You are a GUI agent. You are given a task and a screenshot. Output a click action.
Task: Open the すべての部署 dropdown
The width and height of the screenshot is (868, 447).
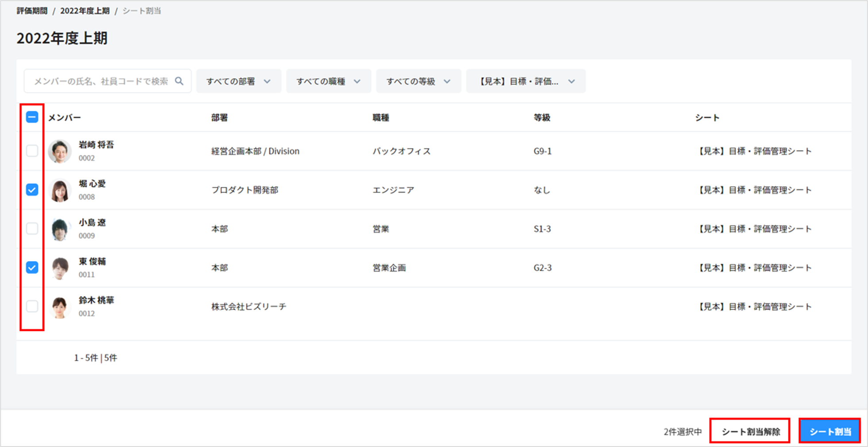click(239, 82)
